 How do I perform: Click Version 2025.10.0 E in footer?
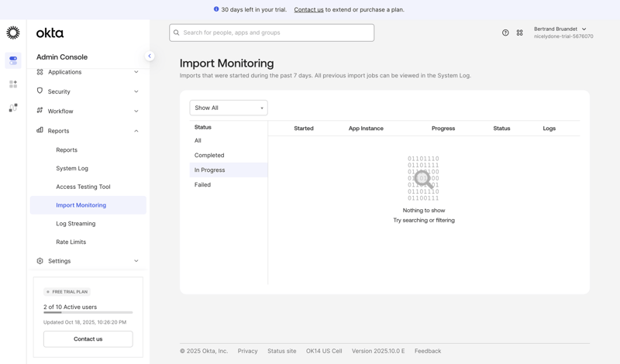(x=378, y=351)
